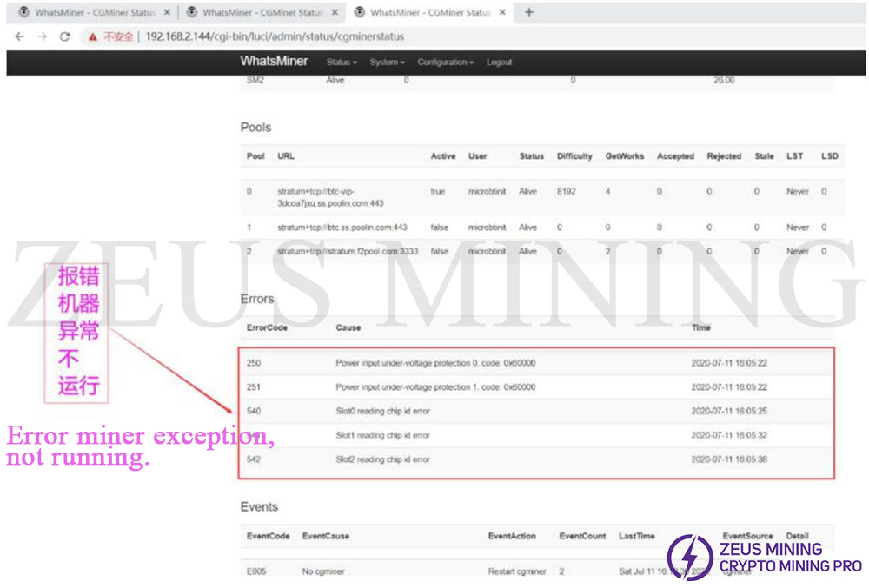The width and height of the screenshot is (869, 588).
Task: Click the red not-secure warning icon
Action: (x=93, y=36)
